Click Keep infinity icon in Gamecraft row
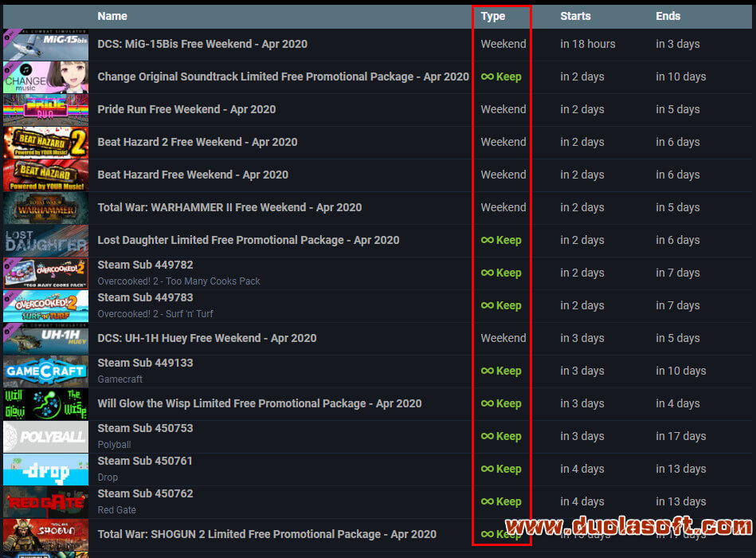This screenshot has width=756, height=558. pyautogui.click(x=487, y=371)
